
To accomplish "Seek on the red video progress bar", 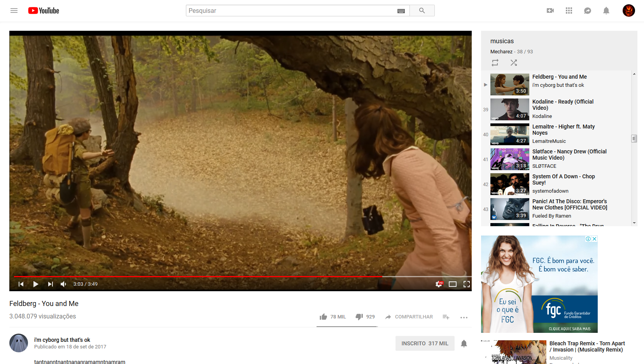I will point(243,276).
